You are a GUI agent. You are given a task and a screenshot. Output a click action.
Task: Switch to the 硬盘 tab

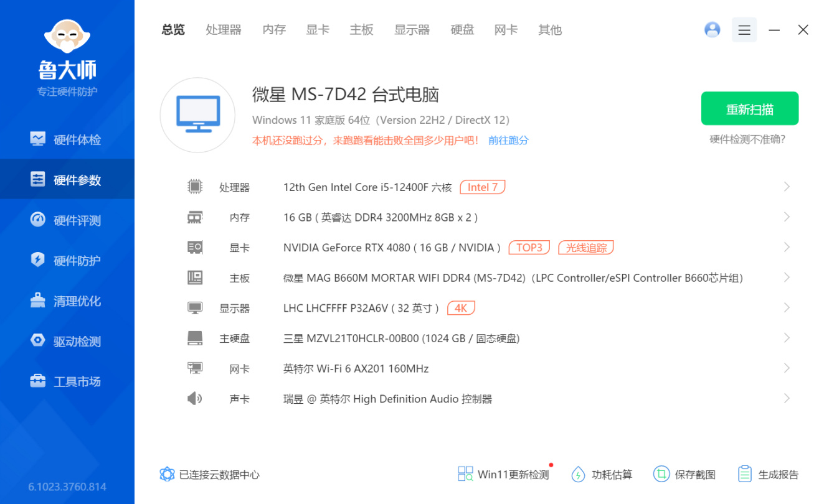click(x=462, y=30)
